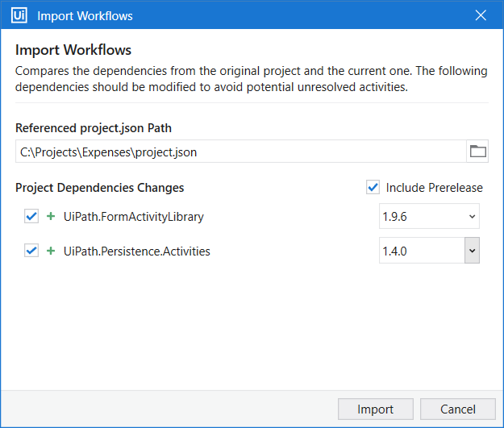Toggle the Include Prerelease checkbox

373,187
